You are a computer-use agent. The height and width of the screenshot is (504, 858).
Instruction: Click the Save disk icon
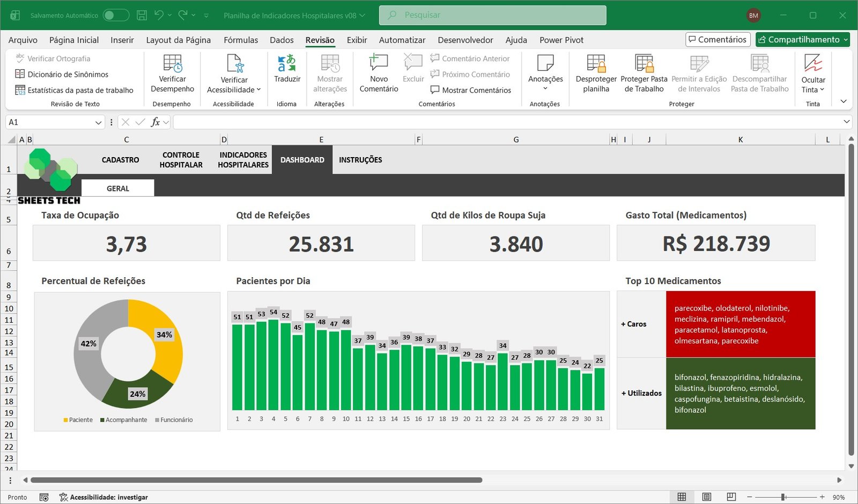pos(142,16)
